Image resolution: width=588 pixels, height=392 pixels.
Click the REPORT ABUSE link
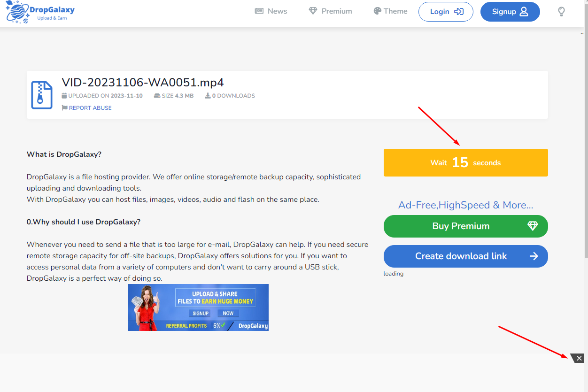(x=90, y=108)
